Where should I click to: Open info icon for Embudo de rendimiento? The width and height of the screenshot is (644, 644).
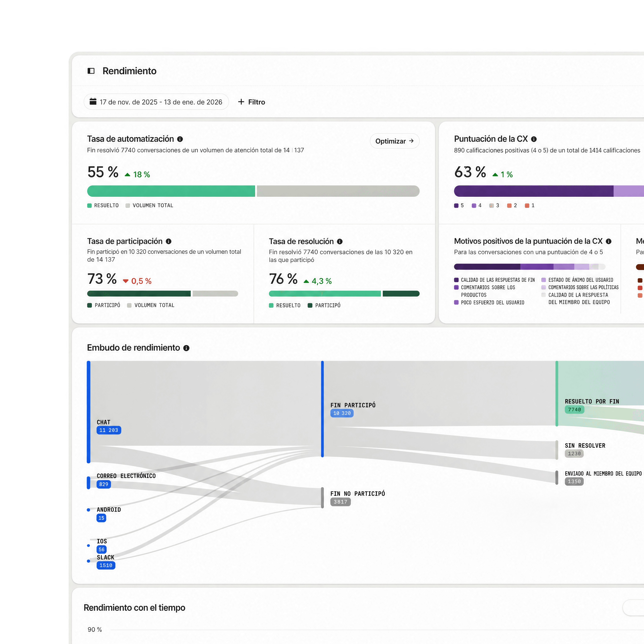(x=186, y=348)
